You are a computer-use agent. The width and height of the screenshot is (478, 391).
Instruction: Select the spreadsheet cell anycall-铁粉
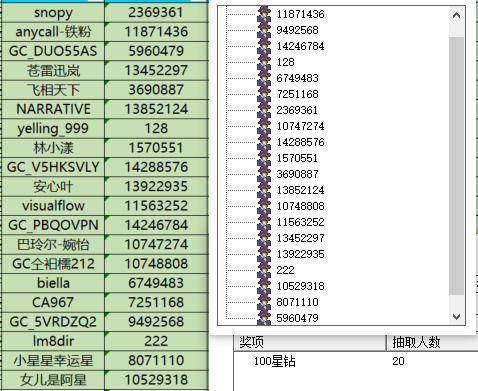coord(53,32)
